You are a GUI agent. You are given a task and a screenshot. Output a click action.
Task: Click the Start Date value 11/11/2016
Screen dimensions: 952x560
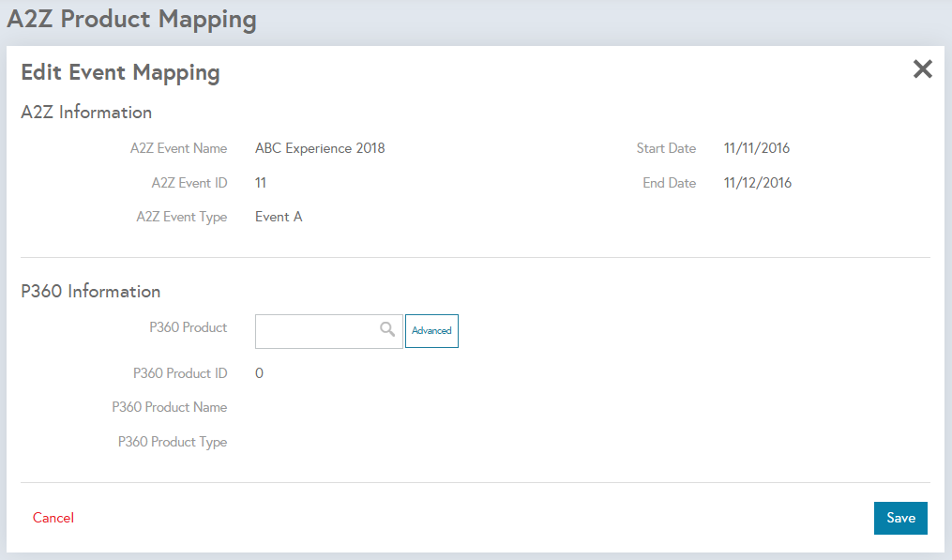pyautogui.click(x=757, y=148)
